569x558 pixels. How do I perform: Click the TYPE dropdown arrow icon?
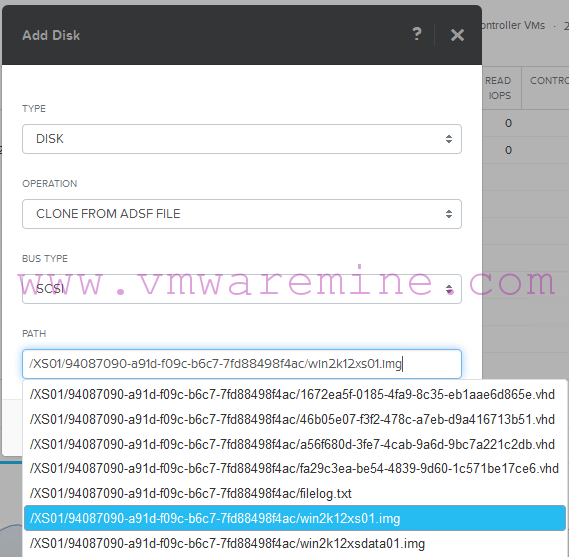point(449,139)
